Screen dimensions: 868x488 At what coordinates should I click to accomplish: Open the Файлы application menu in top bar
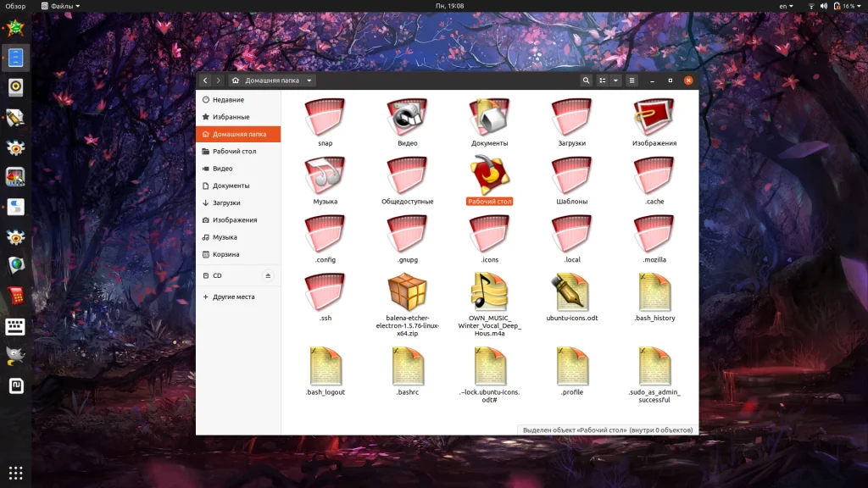point(60,6)
